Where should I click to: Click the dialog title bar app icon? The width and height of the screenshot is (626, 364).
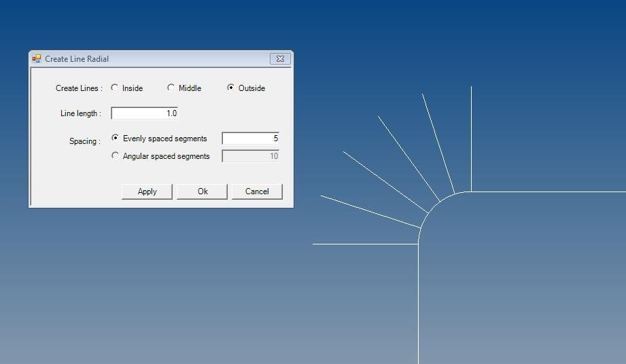[x=37, y=58]
